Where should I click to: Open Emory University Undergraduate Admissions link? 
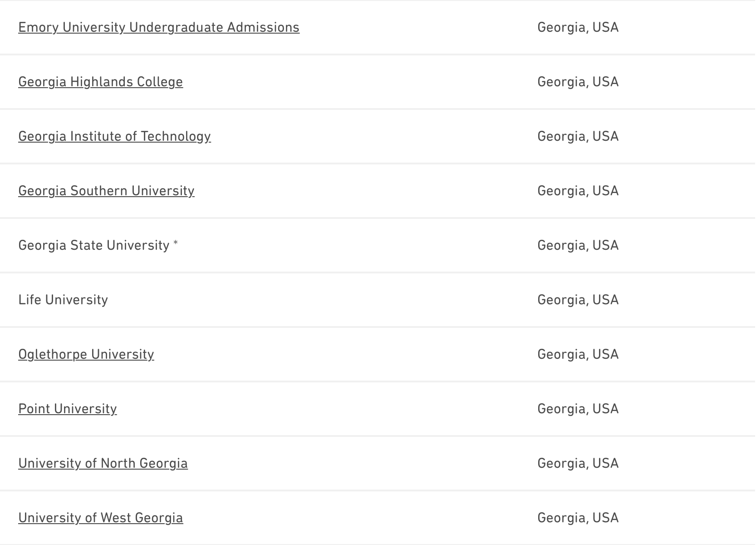point(159,27)
